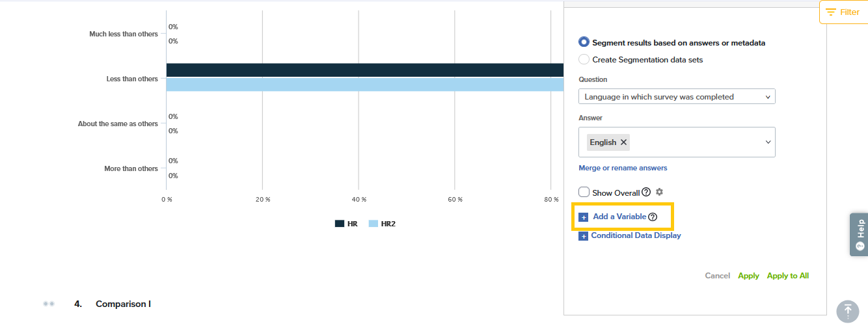This screenshot has height=333, width=868.
Task: Select Create Segmentation data sets option
Action: click(584, 59)
